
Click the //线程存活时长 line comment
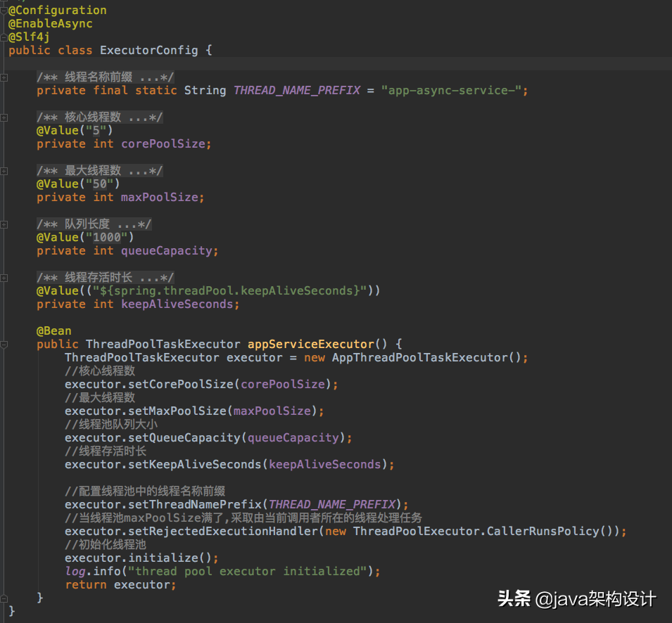(106, 451)
